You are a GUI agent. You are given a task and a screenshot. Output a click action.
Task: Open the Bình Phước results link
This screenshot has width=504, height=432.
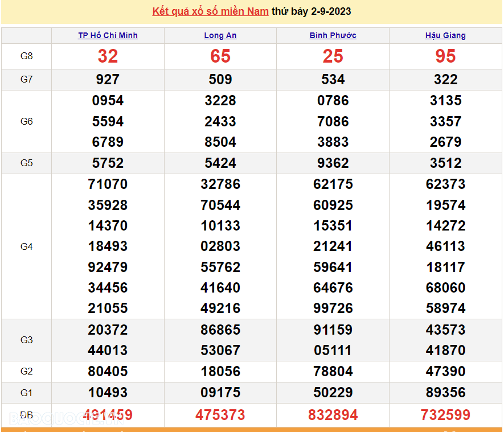click(333, 35)
